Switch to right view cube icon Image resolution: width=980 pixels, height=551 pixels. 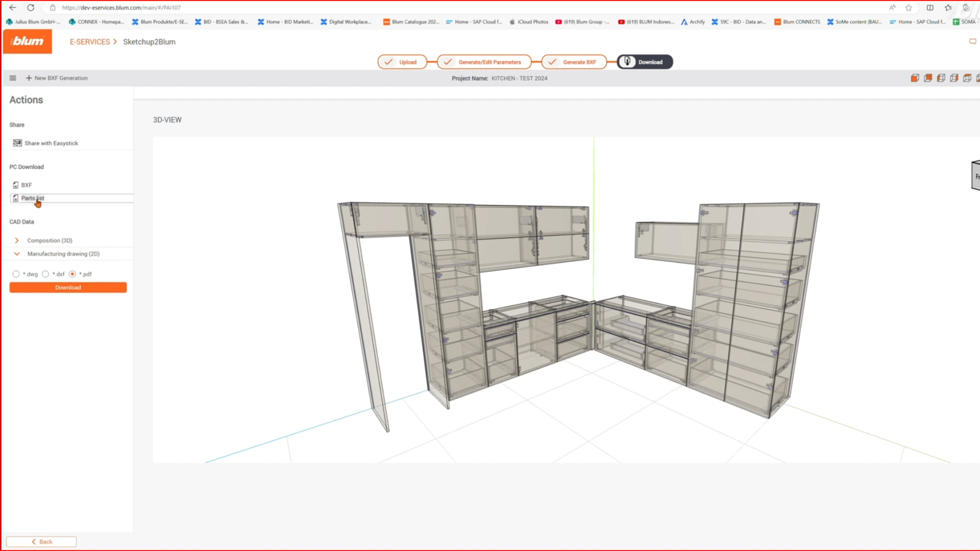coord(954,78)
